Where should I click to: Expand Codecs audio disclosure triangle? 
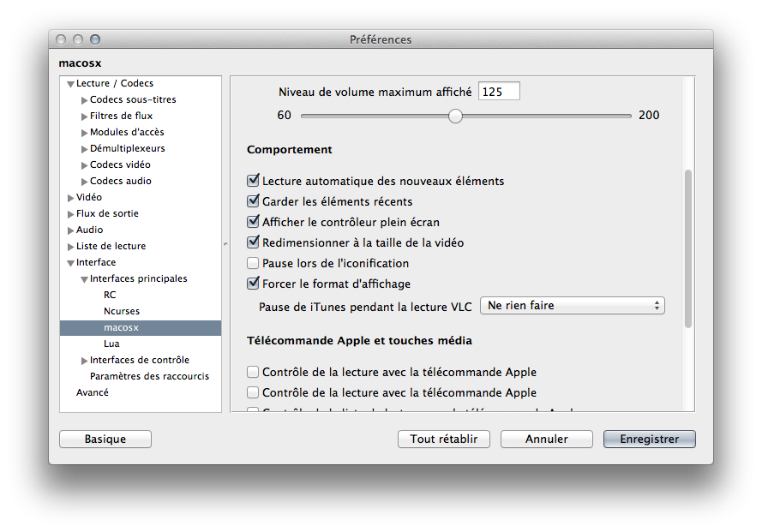(x=84, y=182)
